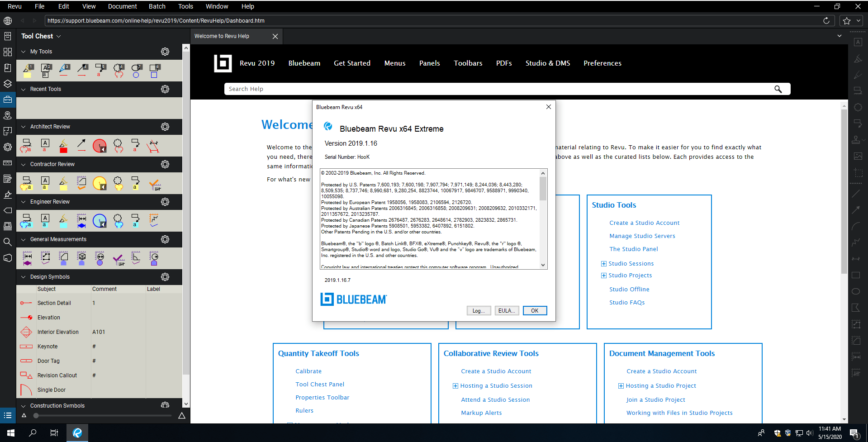Open the Measurements ruler panel icon

click(x=8, y=163)
